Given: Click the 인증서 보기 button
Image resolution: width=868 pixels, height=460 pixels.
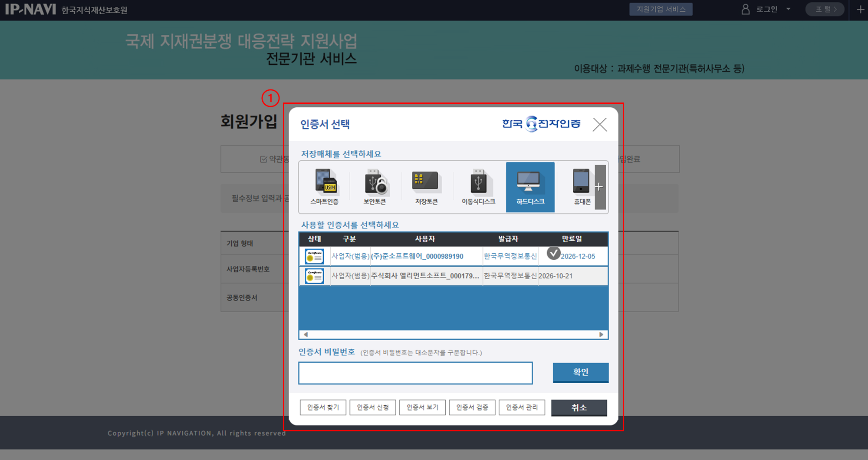Looking at the screenshot, I should tap(422, 407).
